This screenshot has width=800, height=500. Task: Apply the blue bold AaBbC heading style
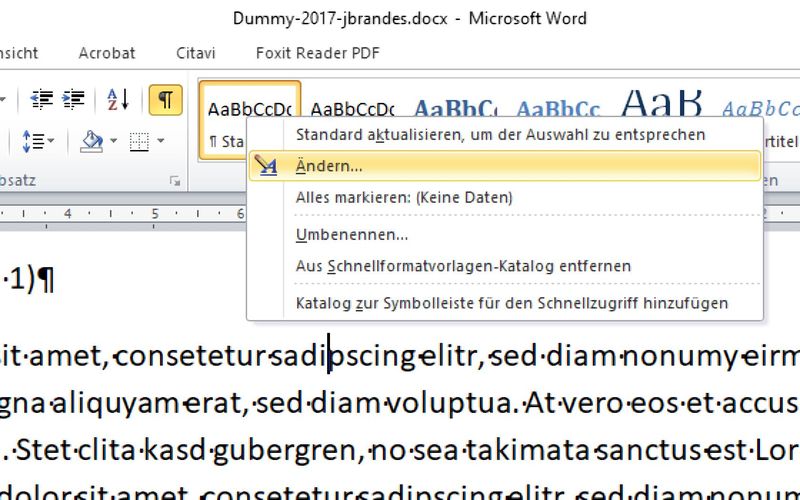pos(456,108)
